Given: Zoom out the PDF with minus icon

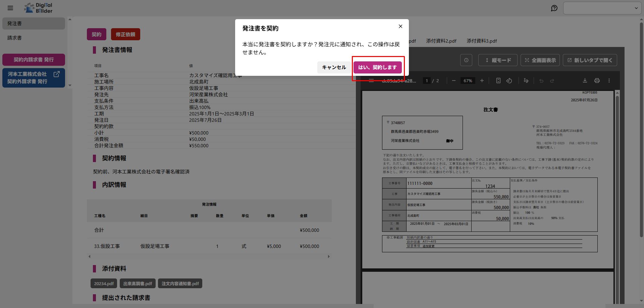Looking at the screenshot, I should point(453,81).
